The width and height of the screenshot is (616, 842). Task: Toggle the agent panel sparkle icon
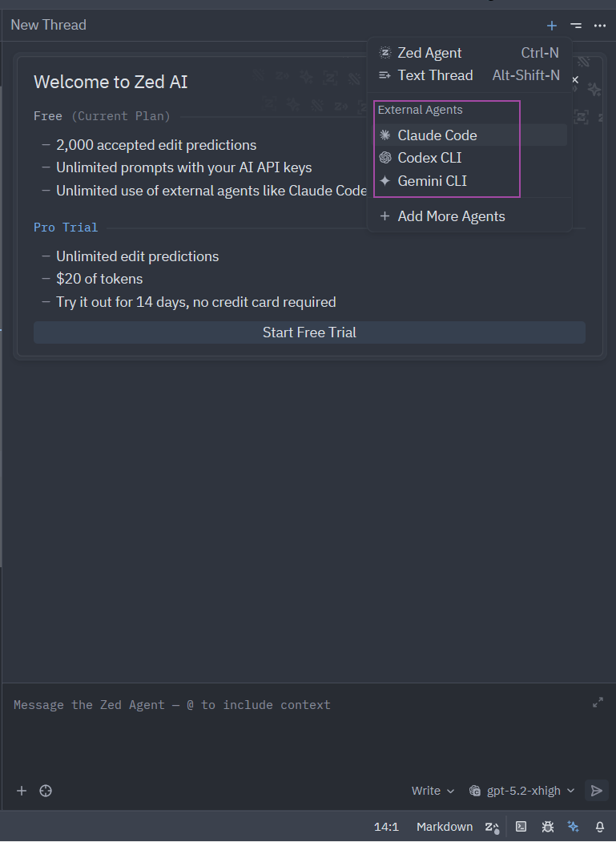point(574,827)
